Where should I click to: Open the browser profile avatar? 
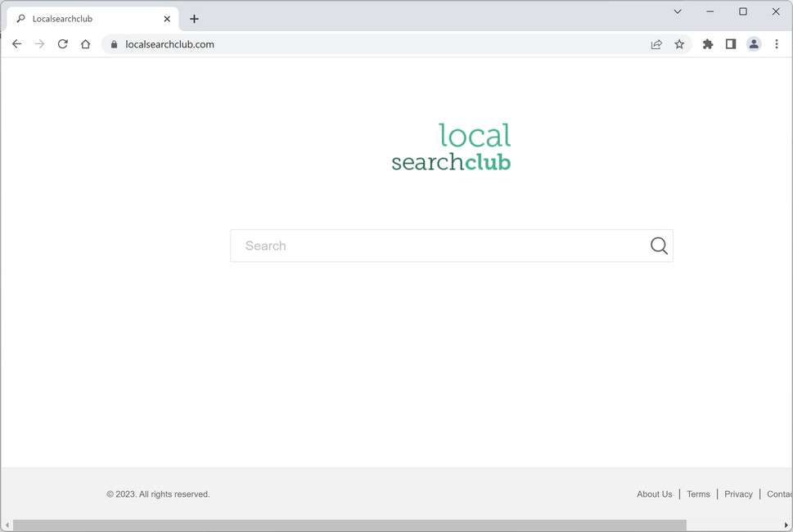pos(753,43)
